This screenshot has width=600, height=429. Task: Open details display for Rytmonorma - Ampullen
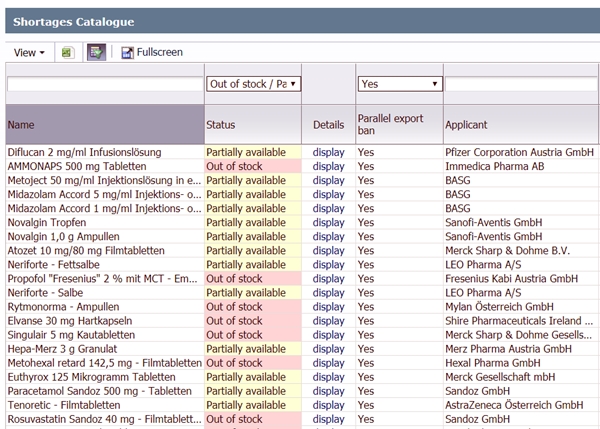point(328,306)
